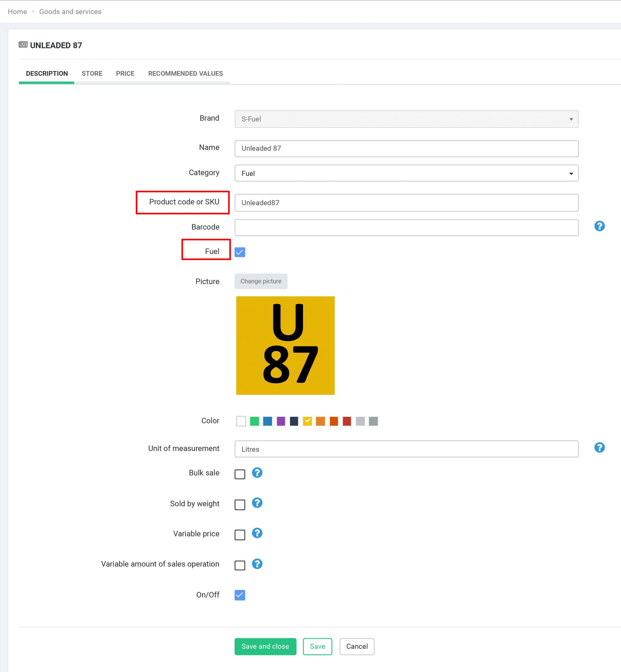Click the Barcode help question icon
Image resolution: width=621 pixels, height=672 pixels.
(x=599, y=226)
